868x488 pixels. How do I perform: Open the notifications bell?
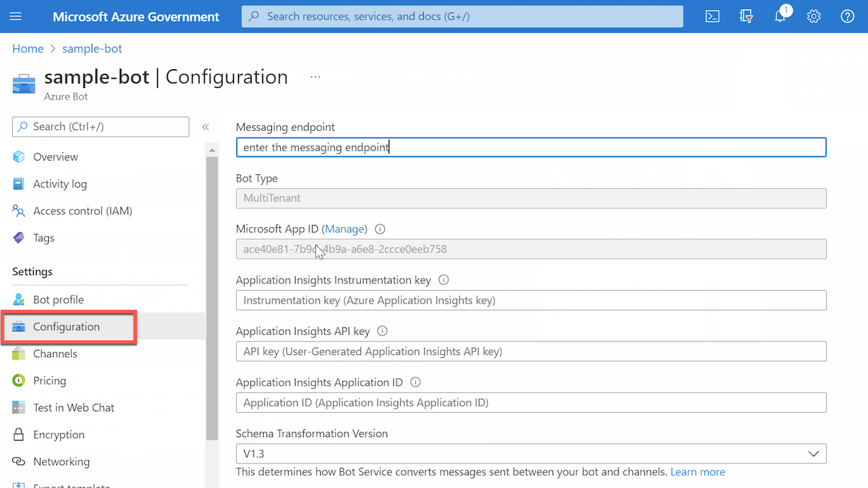click(x=780, y=16)
